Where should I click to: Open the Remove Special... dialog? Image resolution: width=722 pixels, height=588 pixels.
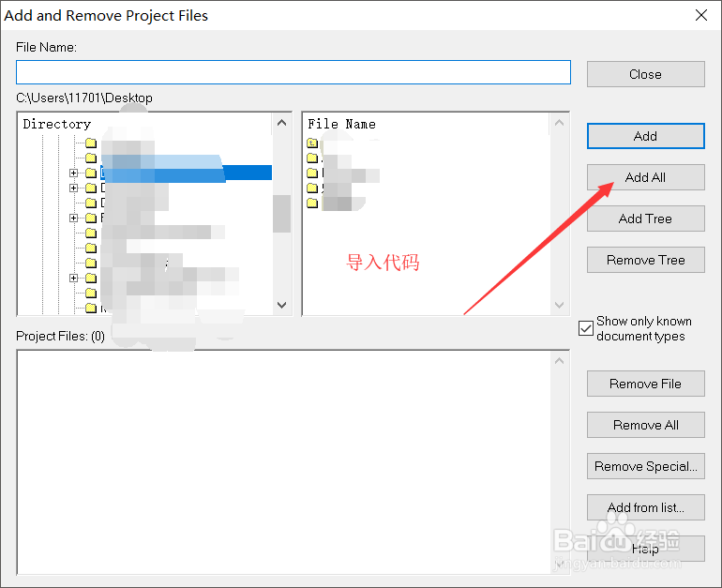[x=645, y=466]
